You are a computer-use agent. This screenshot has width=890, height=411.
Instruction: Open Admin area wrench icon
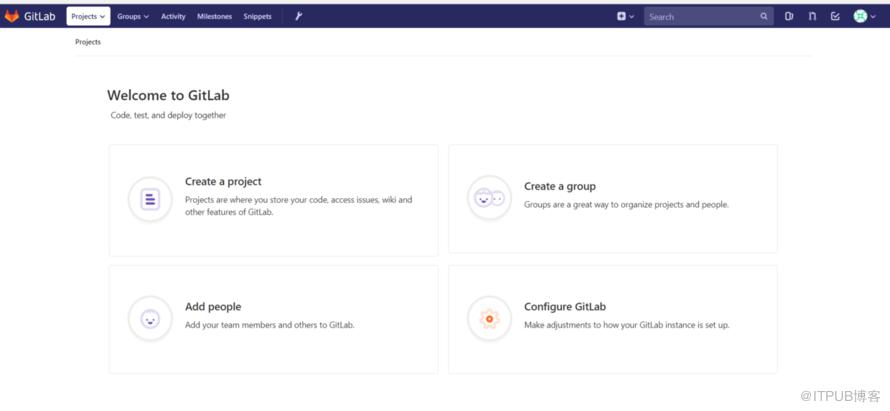(x=299, y=16)
